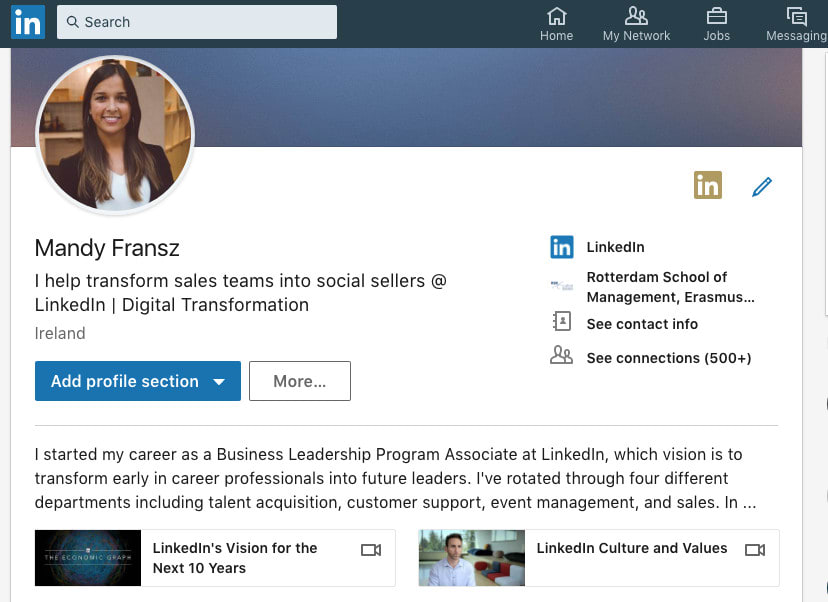Click inside the Search field

[197, 22]
